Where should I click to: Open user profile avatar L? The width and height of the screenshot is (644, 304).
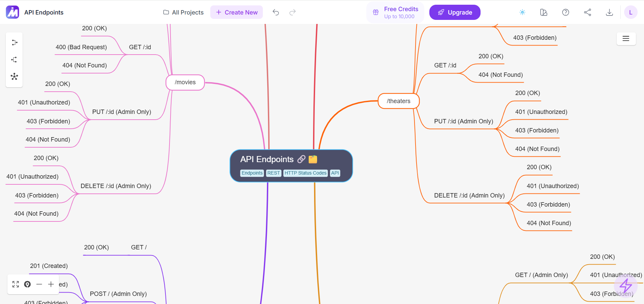(x=631, y=12)
